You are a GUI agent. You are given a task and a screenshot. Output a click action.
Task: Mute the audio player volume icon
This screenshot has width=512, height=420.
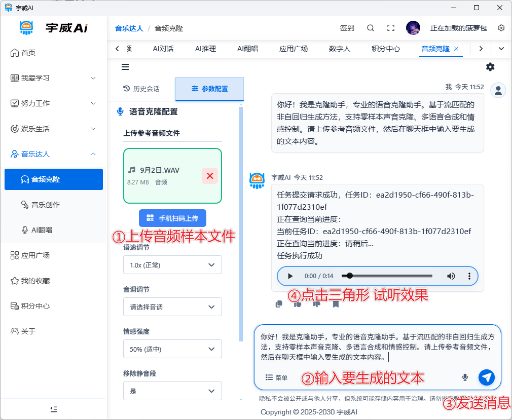[451, 276]
